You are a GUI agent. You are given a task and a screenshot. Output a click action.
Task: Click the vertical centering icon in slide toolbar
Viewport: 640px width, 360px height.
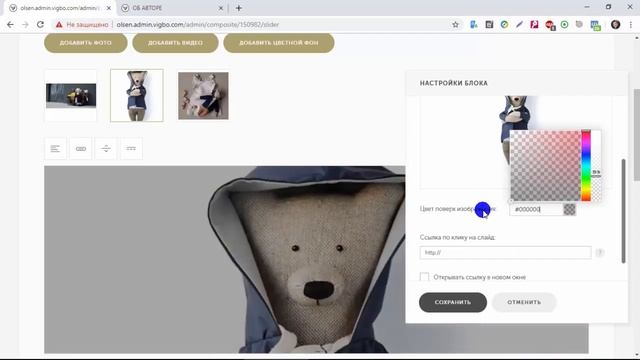pos(106,149)
